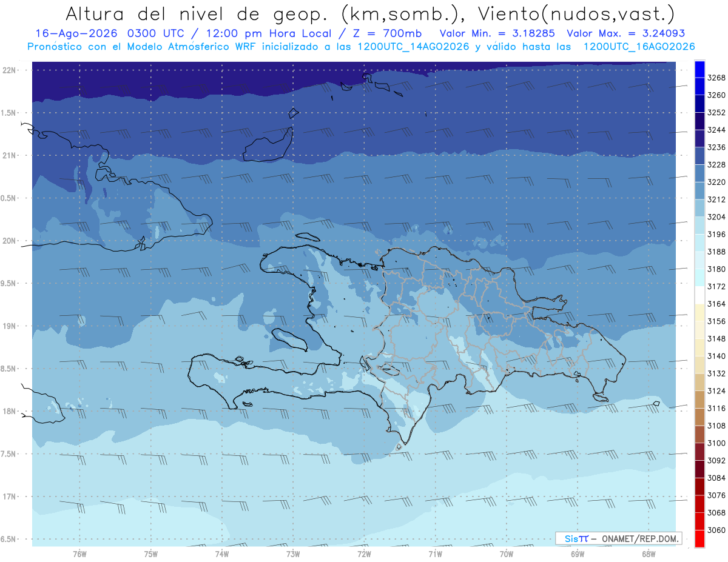Click the latitude label '9.5N'
Screen dimensions: 728x562
[x=10, y=284]
